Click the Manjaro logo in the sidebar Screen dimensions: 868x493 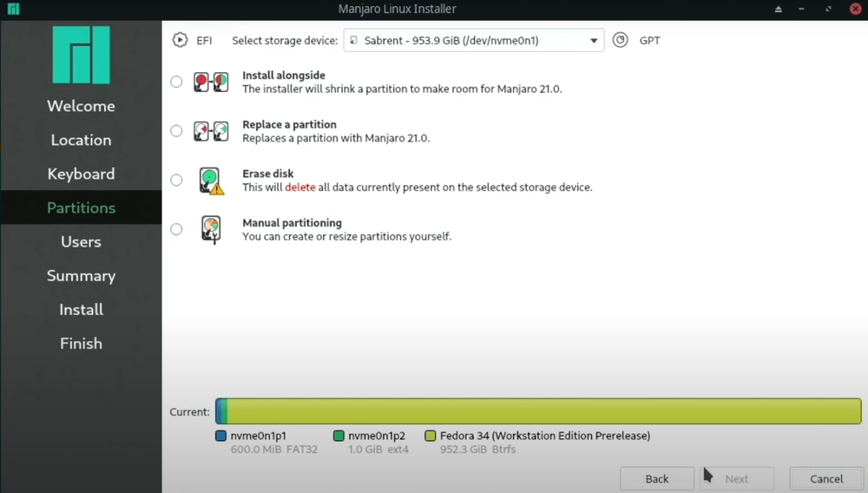[x=82, y=55]
